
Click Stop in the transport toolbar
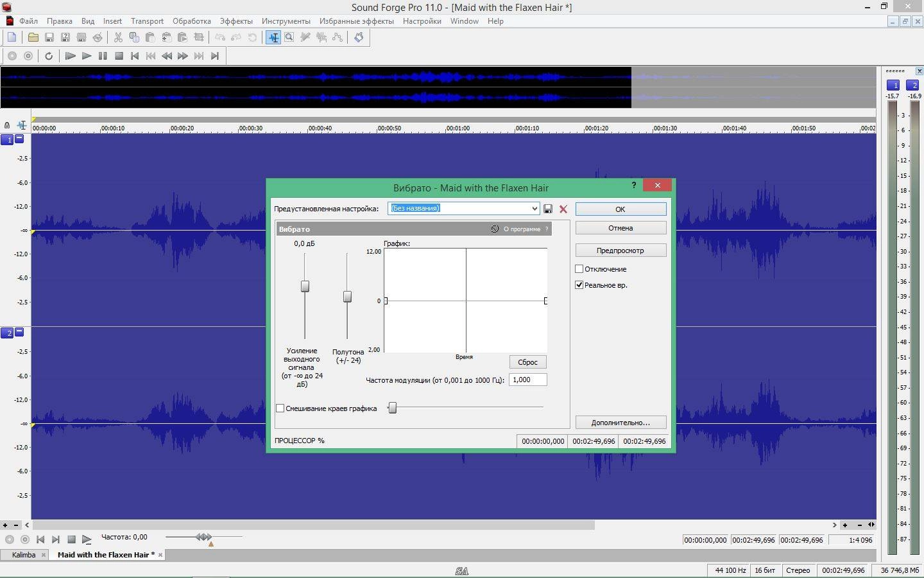[119, 56]
